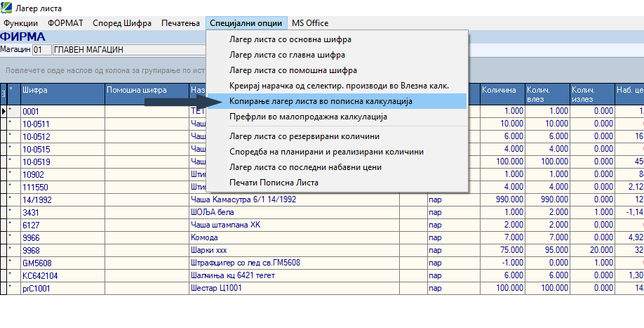Click cell with code 10-0519

click(63, 162)
